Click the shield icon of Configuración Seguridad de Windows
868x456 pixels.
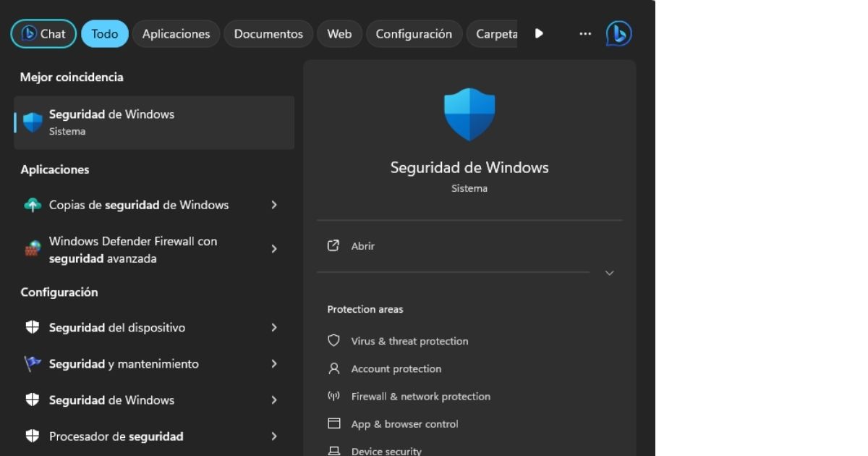pos(33,400)
